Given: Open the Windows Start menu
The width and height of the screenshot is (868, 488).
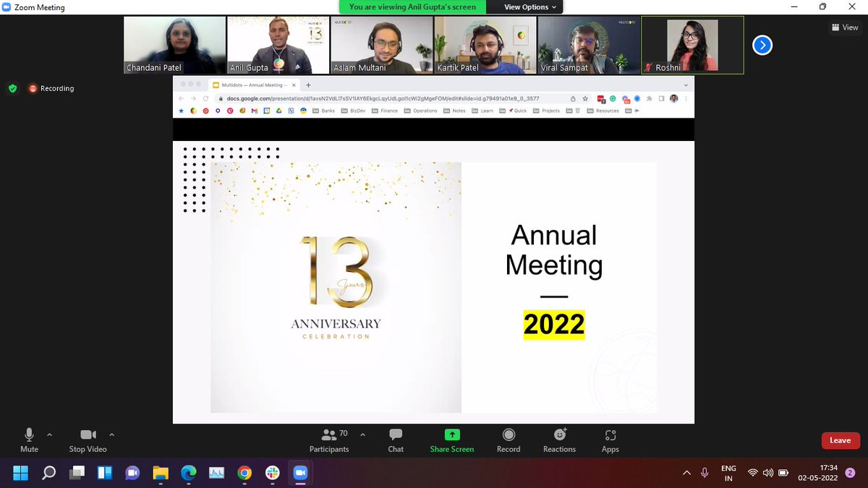Looking at the screenshot, I should pyautogui.click(x=20, y=473).
